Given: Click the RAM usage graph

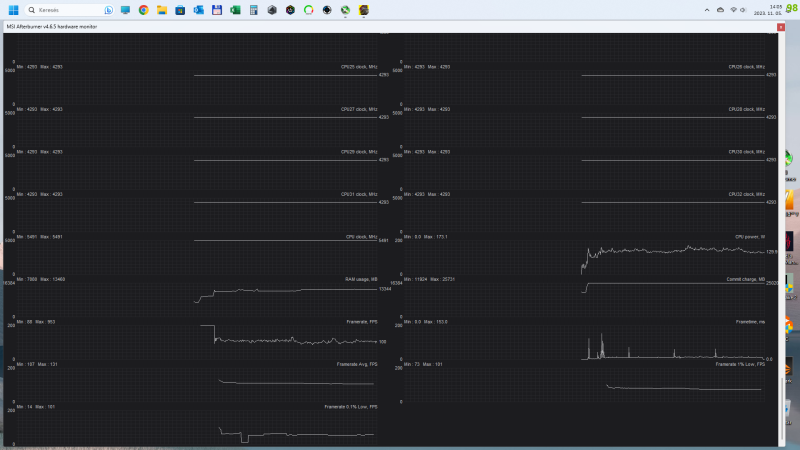Looking at the screenshot, I should coord(196,297).
